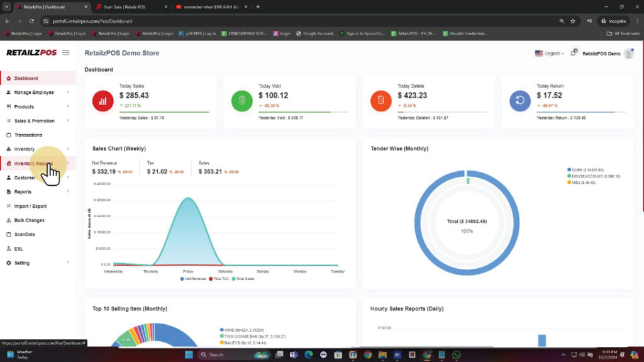Open the ScanData sidebar link

[x=25, y=235]
